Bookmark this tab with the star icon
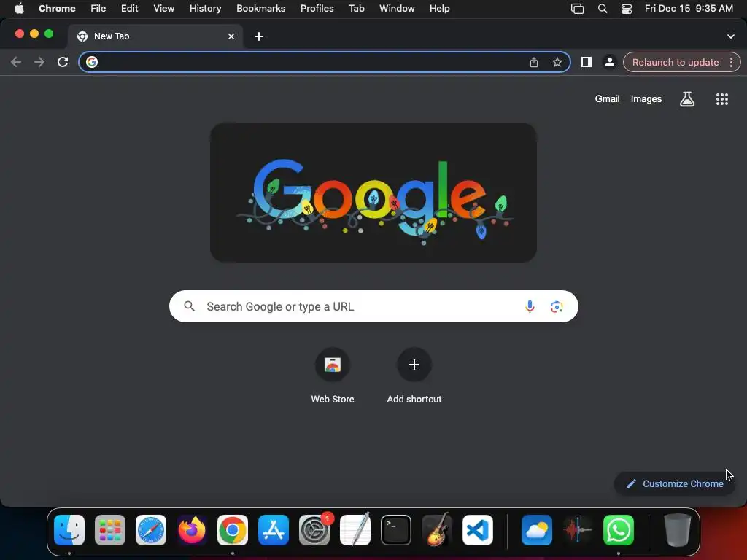Screen dimensions: 747x560 pyautogui.click(x=557, y=63)
